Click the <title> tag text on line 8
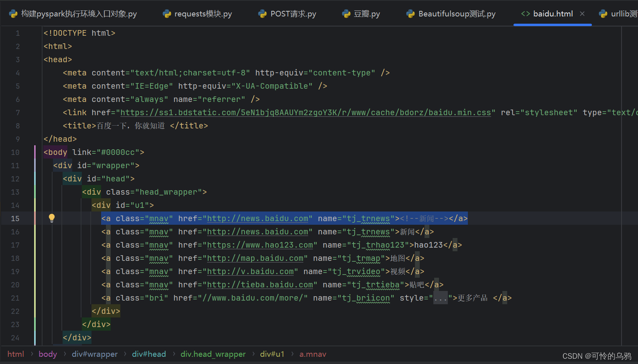This screenshot has width=638, height=364. click(x=80, y=126)
